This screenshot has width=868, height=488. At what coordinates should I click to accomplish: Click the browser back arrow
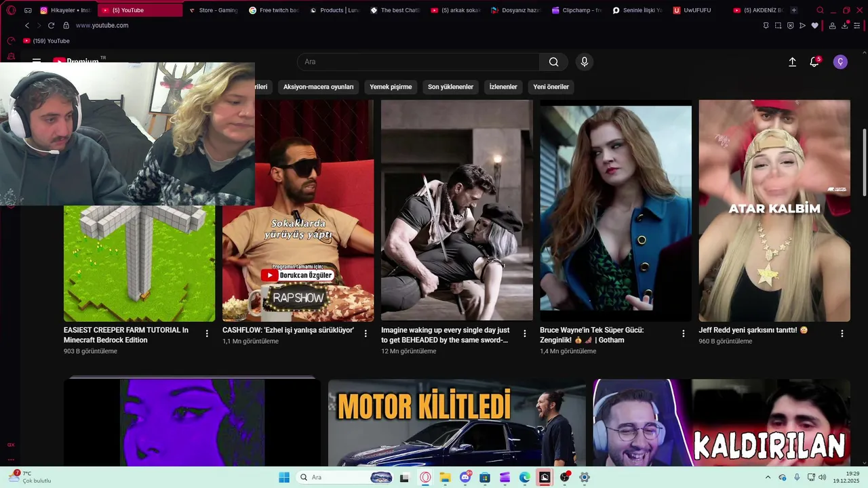point(27,25)
